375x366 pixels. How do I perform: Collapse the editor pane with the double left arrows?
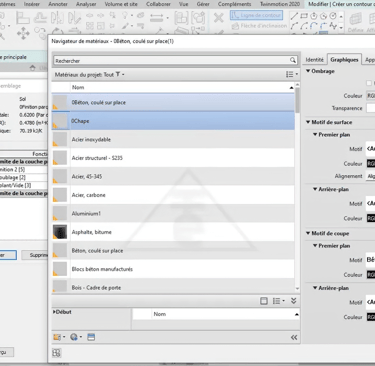[x=294, y=337]
